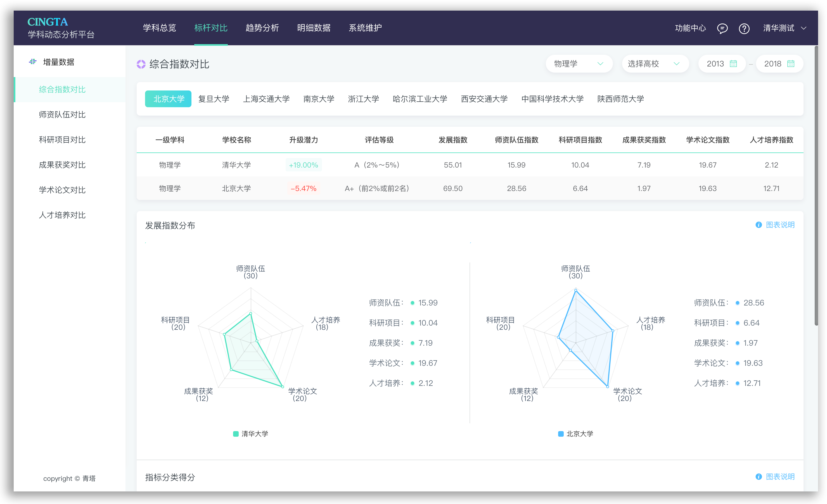Toggle the 北京大学 radar legend swatch
The height and width of the screenshot is (504, 827).
(x=560, y=434)
